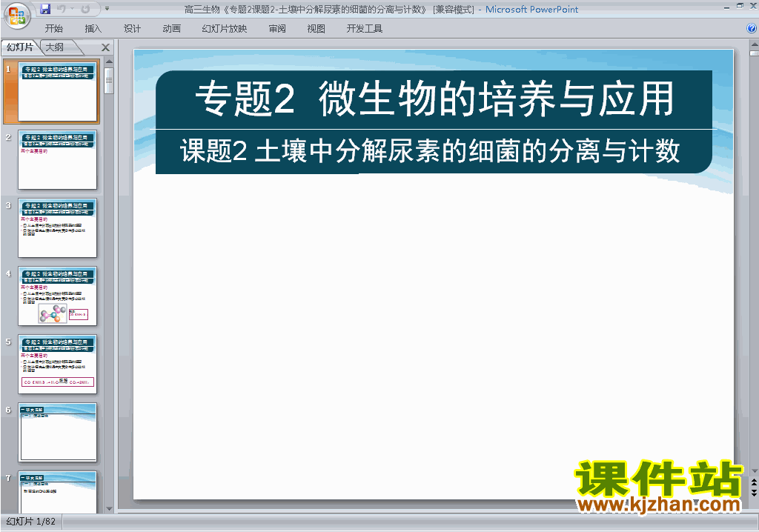Click the thumbnail pane scroll-up arrow

coord(109,62)
